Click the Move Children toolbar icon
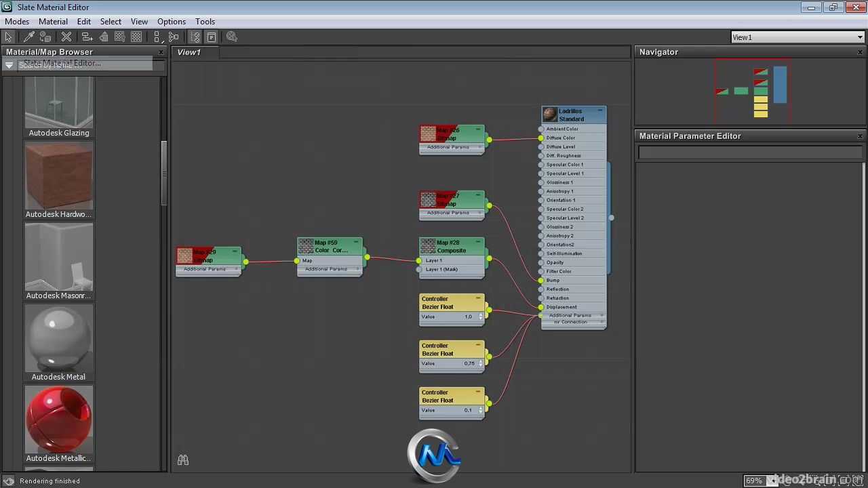868x488 pixels. (86, 37)
